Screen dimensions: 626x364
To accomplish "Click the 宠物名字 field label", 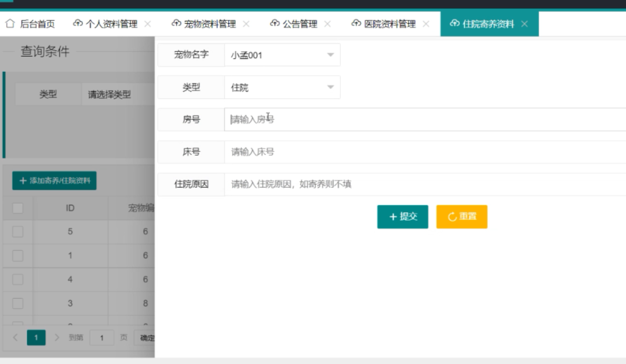I will [191, 54].
